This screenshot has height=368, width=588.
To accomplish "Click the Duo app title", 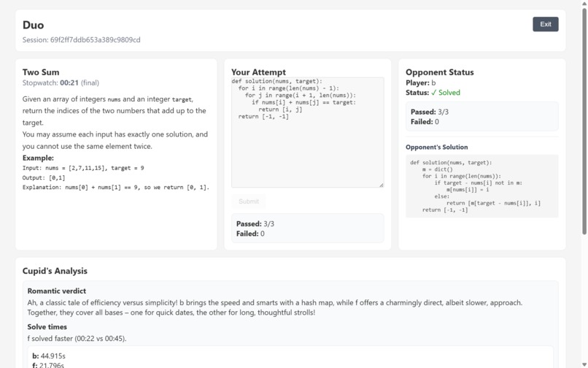I will 33,25.
